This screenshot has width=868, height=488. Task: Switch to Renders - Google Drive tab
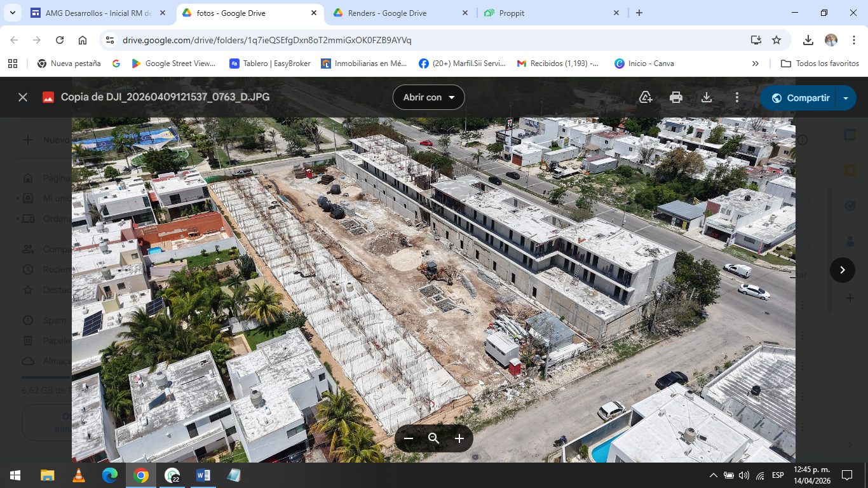(x=402, y=13)
